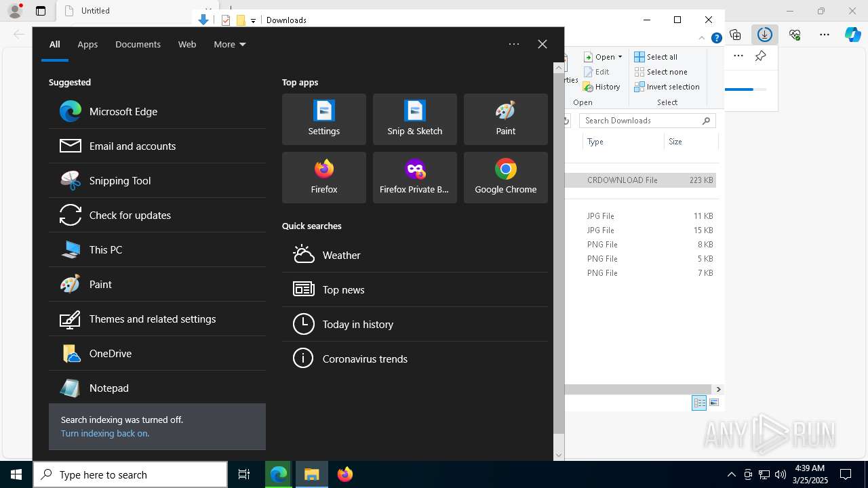Click the Search Downloads field in Explorer
Screen dimensions: 868x488
coord(647,121)
